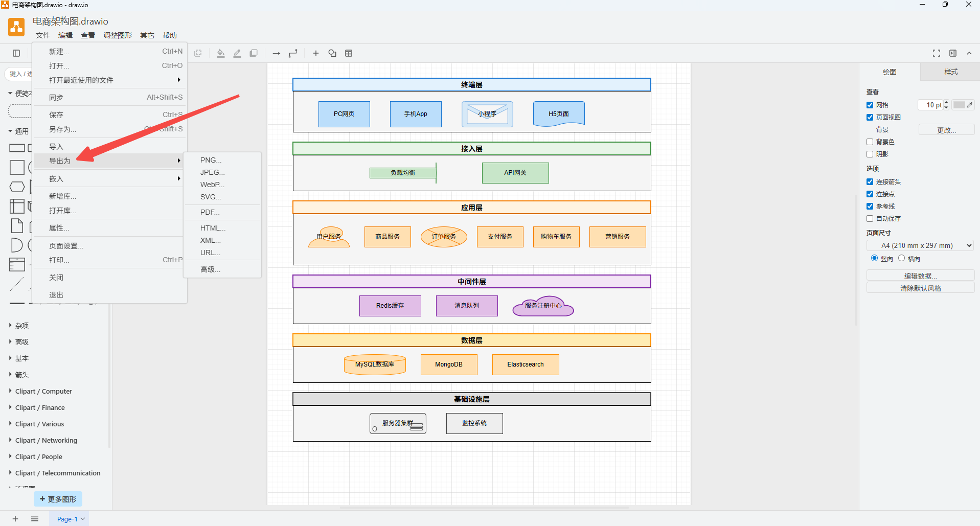Click the grid color swatch
This screenshot has height=526, width=980.
point(959,105)
